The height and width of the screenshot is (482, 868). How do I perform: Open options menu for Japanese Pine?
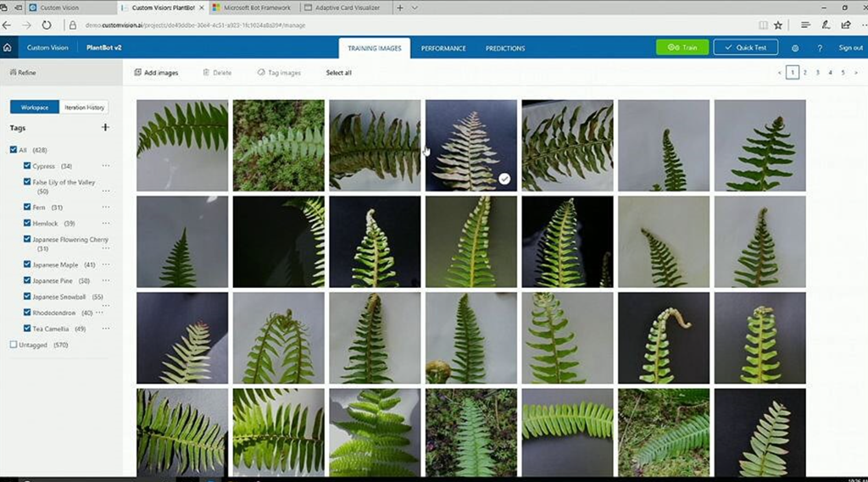pos(106,280)
